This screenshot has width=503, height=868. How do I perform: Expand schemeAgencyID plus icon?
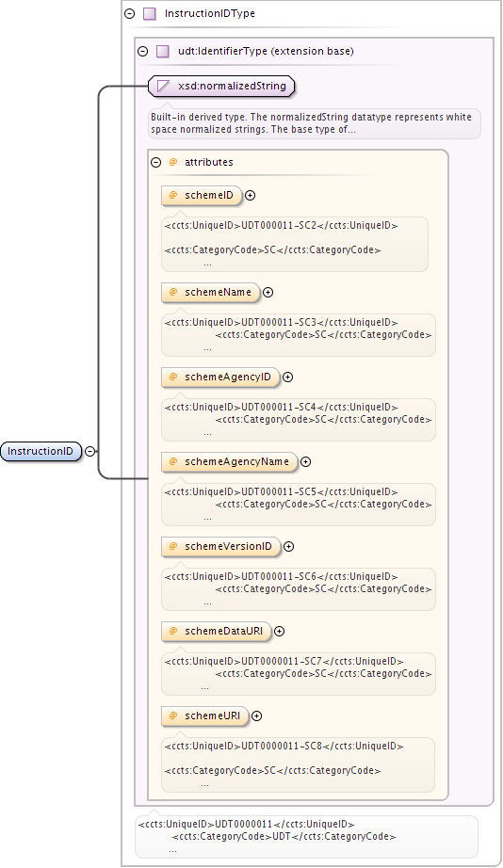point(288,377)
